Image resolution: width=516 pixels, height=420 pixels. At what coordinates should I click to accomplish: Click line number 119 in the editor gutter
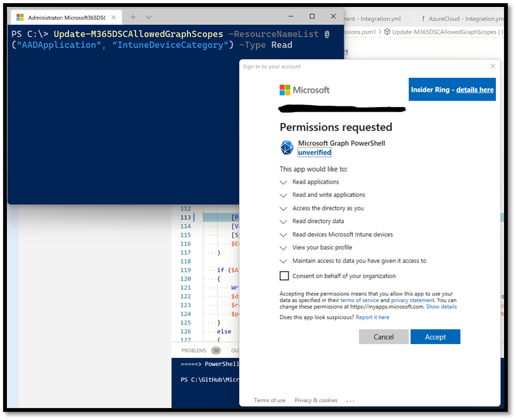pyautogui.click(x=186, y=270)
